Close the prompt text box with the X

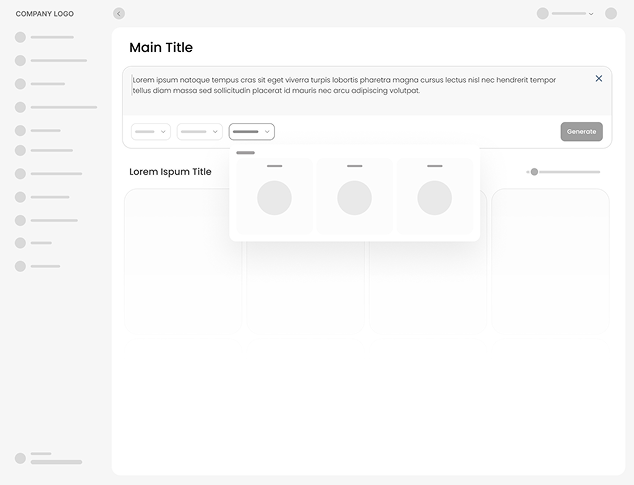click(599, 78)
